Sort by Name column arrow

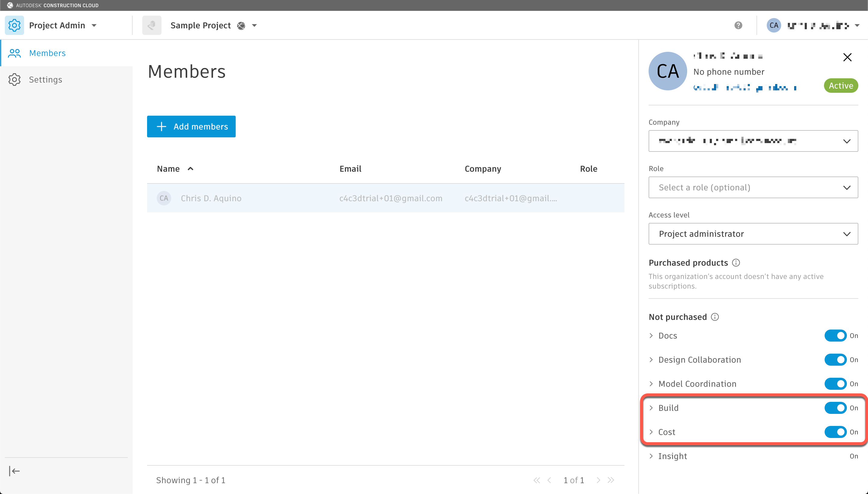190,169
